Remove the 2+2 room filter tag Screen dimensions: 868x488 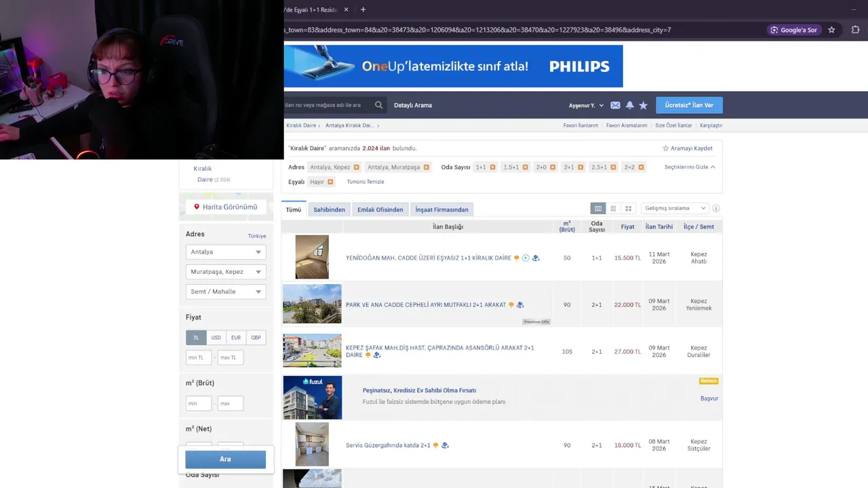(x=641, y=167)
